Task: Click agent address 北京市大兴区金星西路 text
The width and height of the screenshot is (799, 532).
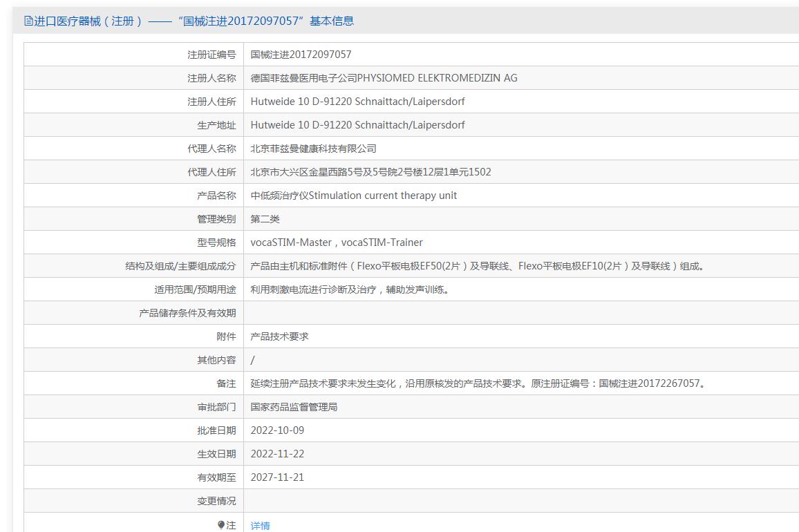Action: pos(370,172)
